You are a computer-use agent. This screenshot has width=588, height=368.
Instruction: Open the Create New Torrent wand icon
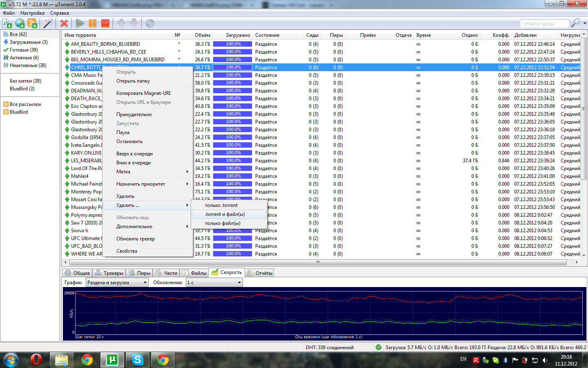48,23
